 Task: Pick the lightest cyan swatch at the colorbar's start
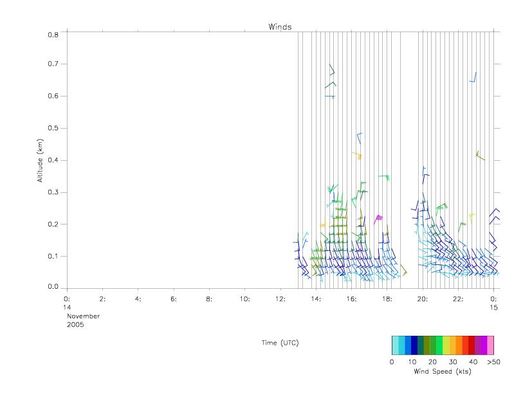[x=395, y=345]
